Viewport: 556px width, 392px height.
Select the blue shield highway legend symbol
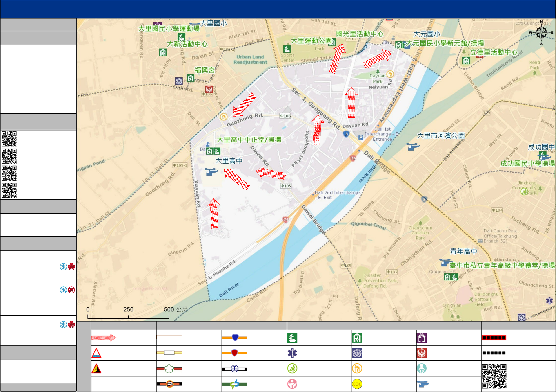pos(235,338)
